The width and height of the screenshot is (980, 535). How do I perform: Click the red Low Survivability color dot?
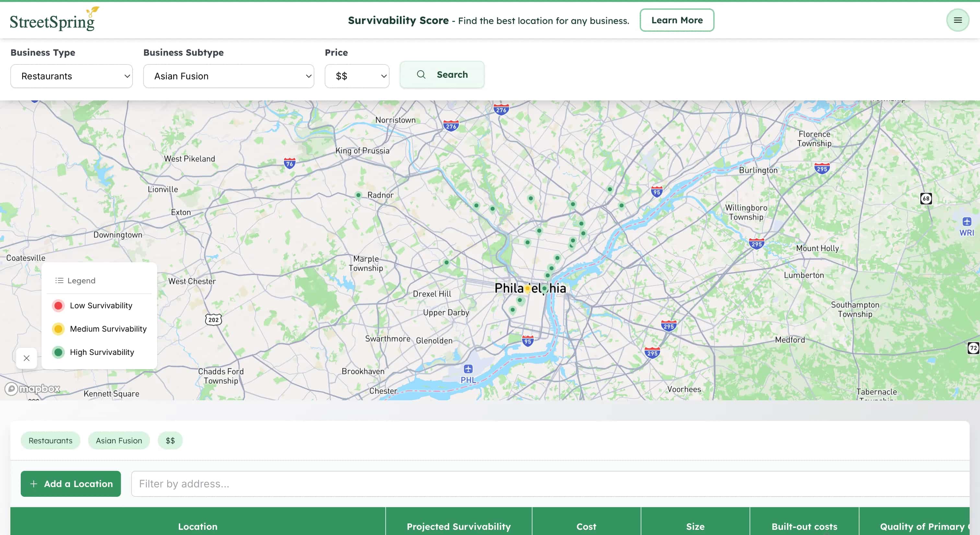(x=58, y=305)
